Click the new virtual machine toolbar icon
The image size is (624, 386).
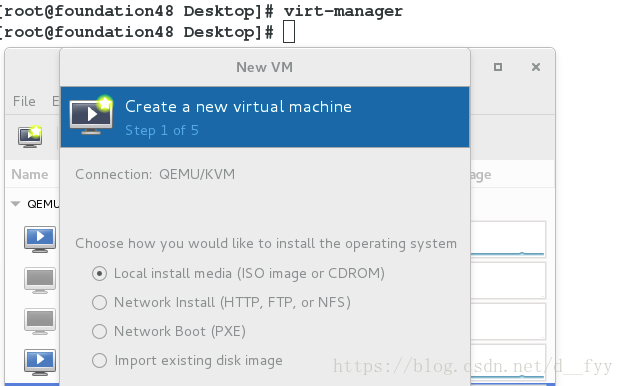pos(30,137)
